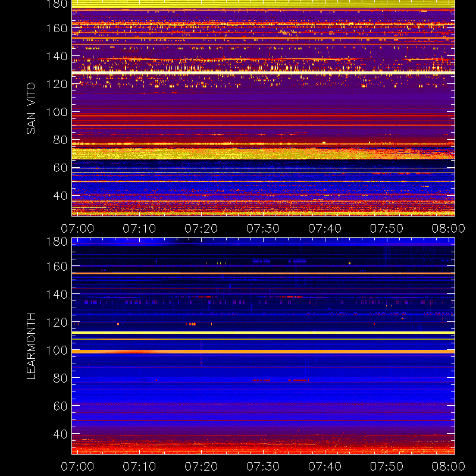Click 08:00 time label below Learmonth plot

click(449, 466)
